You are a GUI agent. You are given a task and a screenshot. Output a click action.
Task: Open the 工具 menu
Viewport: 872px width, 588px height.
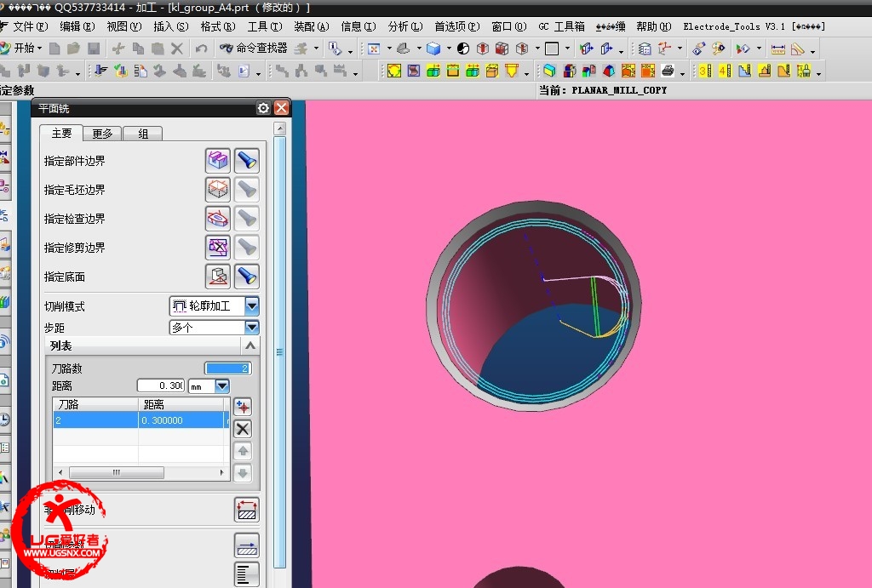(x=265, y=26)
